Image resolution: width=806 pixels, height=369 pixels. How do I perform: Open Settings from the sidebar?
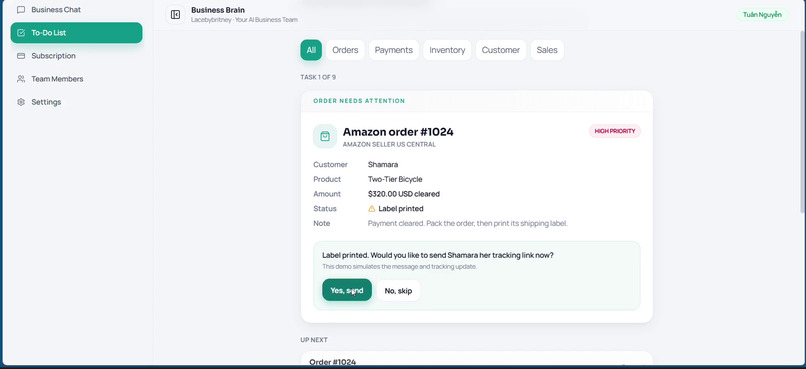pos(76,102)
